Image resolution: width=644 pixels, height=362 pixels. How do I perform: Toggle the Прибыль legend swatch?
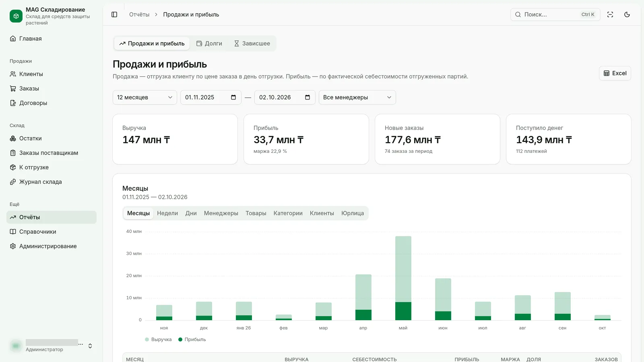(180, 339)
